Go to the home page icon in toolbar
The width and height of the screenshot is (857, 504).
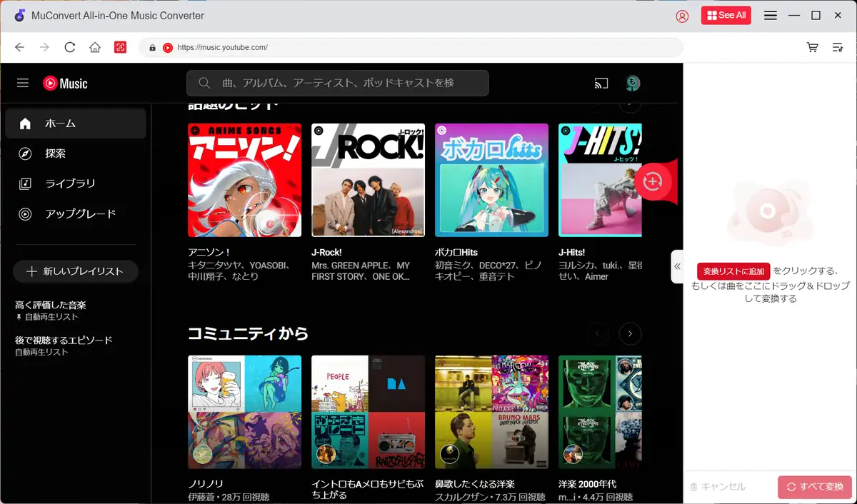click(x=94, y=47)
